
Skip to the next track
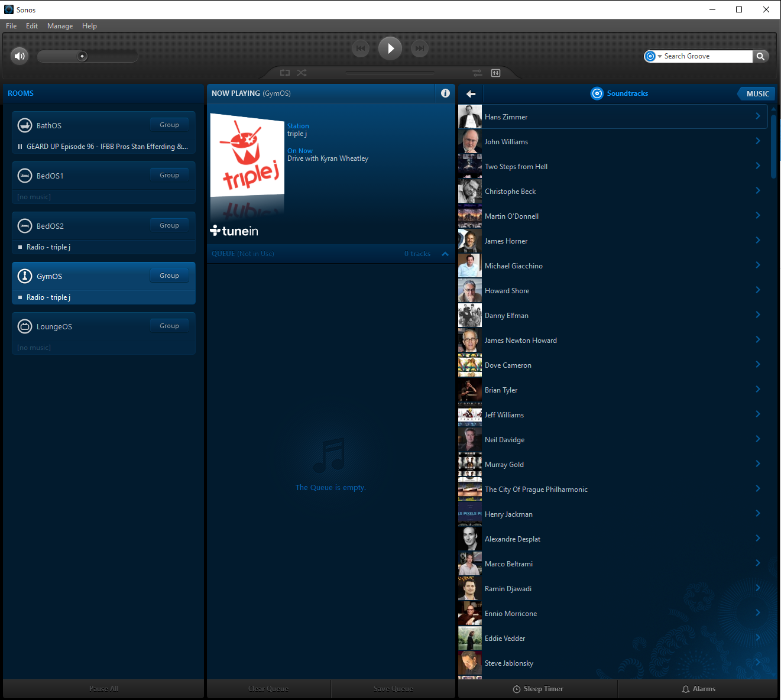tap(419, 48)
